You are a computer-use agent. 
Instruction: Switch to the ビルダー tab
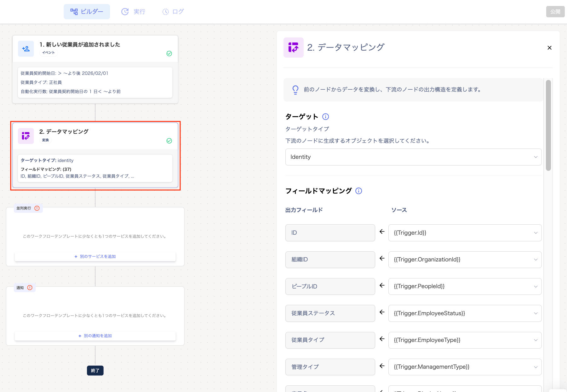point(87,12)
